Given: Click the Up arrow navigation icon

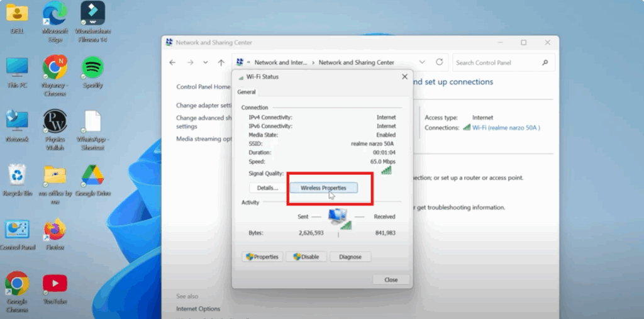Looking at the screenshot, I should 221,63.
